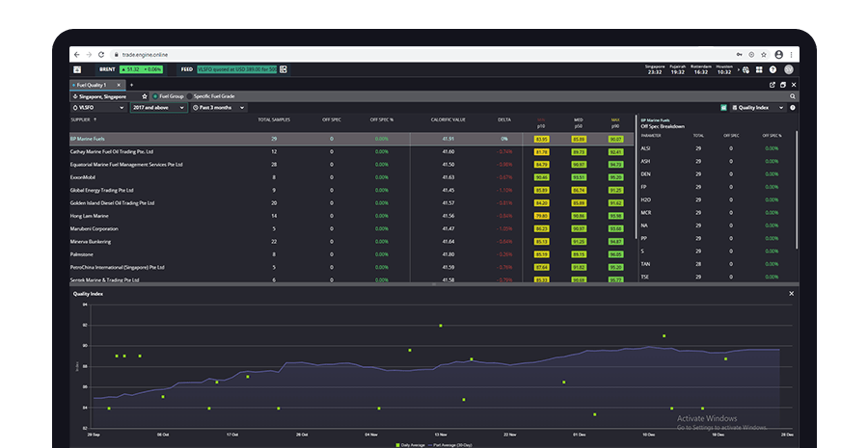Screen dimensions: 868x448
Task: Favorite Singapore port with star icon
Action: (x=145, y=96)
